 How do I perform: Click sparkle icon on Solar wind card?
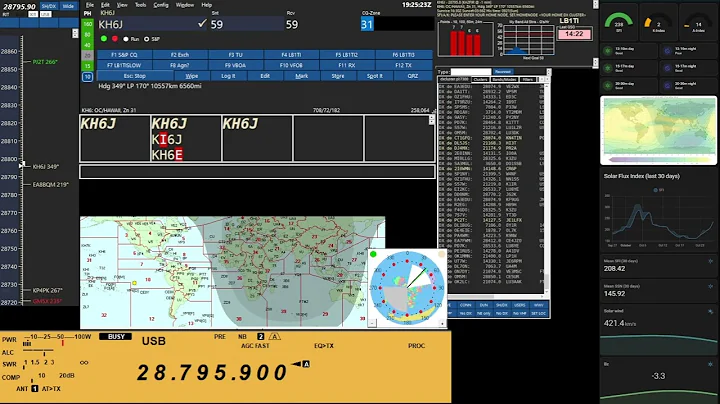click(710, 312)
